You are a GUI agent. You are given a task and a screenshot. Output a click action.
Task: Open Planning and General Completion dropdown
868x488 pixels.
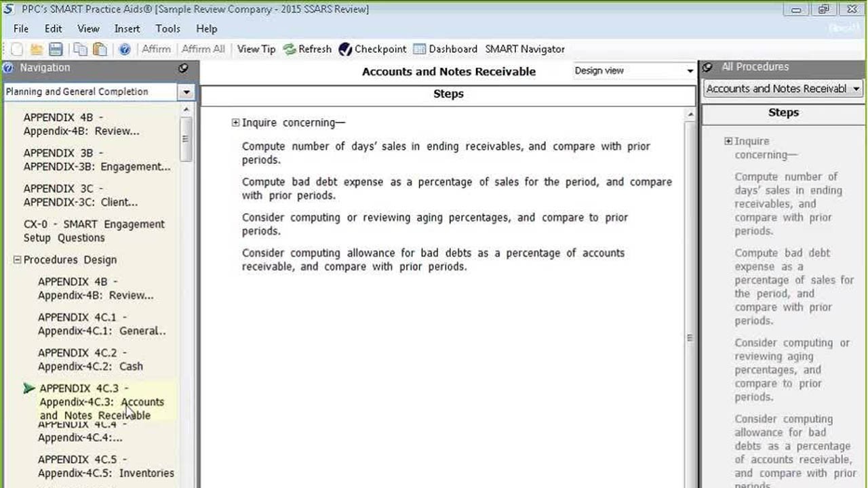pyautogui.click(x=186, y=92)
